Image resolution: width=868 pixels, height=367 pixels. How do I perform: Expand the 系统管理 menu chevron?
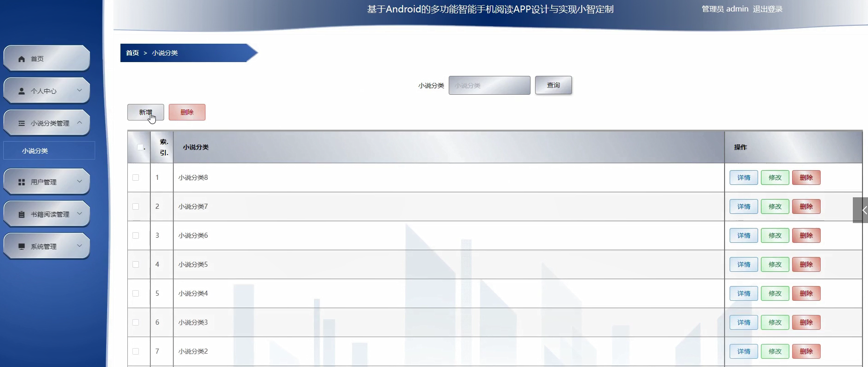80,246
